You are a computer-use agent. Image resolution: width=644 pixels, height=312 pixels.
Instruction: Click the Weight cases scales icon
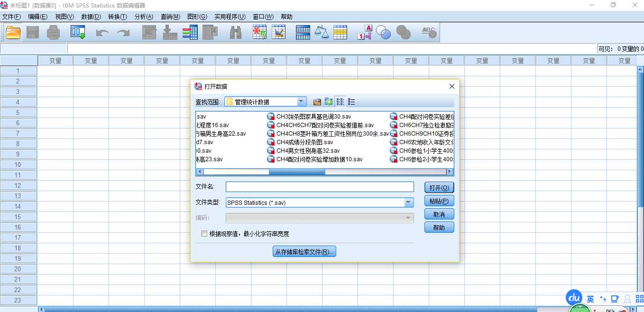[322, 32]
